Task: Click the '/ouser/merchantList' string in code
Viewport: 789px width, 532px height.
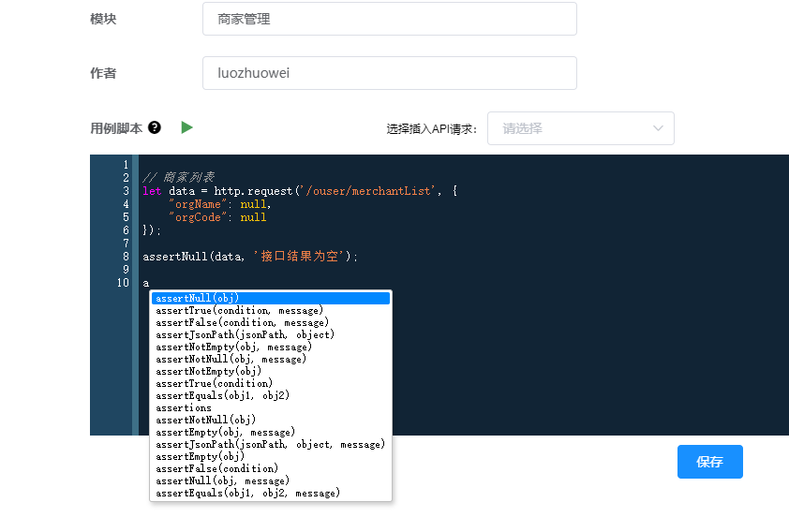Action: [x=368, y=191]
